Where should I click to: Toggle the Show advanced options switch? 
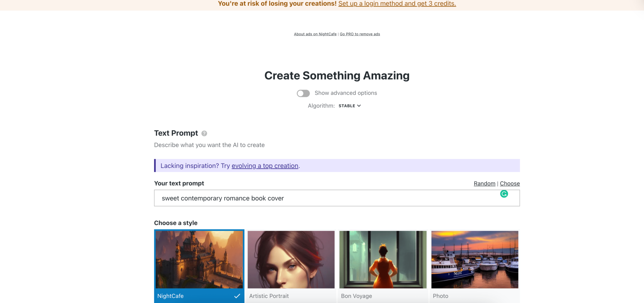(x=303, y=93)
